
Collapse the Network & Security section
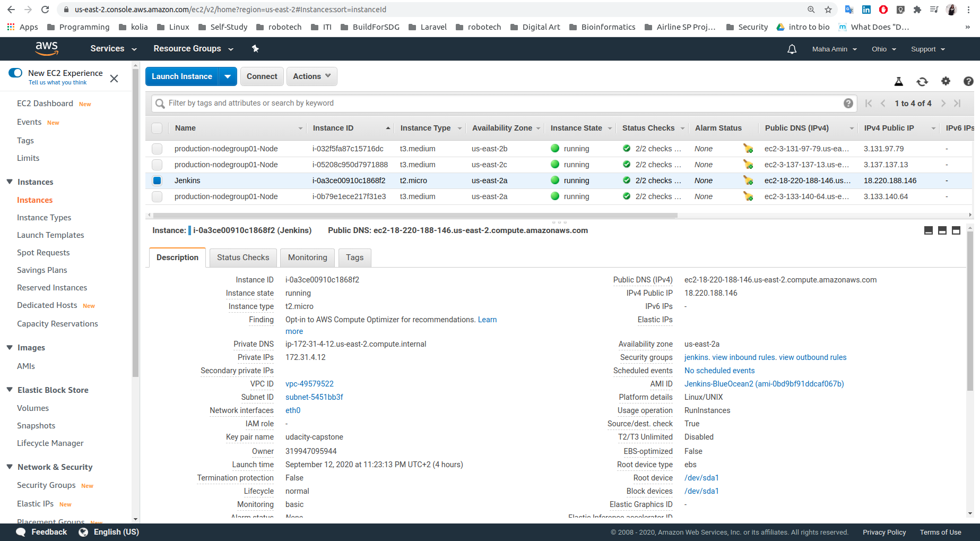click(x=10, y=467)
